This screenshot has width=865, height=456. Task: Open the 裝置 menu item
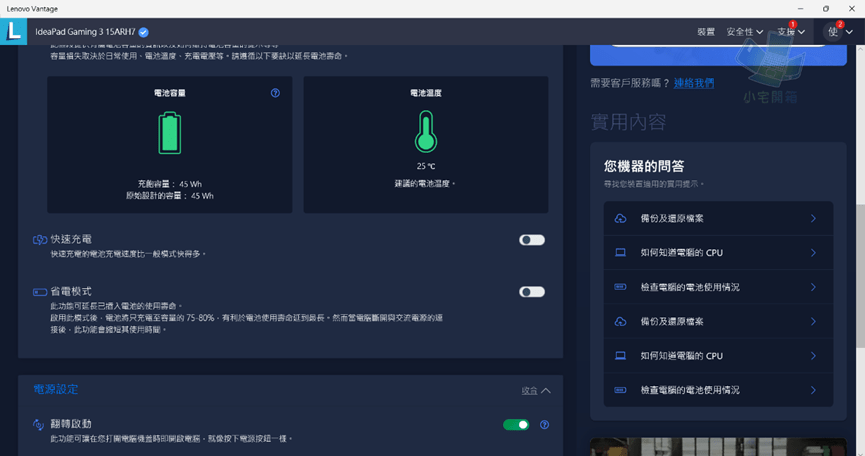[x=706, y=32]
